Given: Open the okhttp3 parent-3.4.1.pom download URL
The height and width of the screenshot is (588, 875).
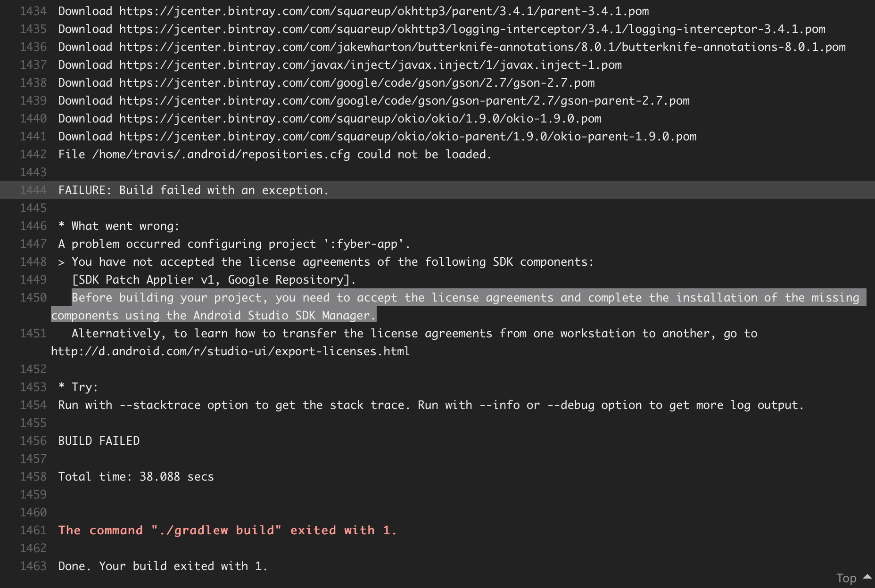Looking at the screenshot, I should point(382,11).
